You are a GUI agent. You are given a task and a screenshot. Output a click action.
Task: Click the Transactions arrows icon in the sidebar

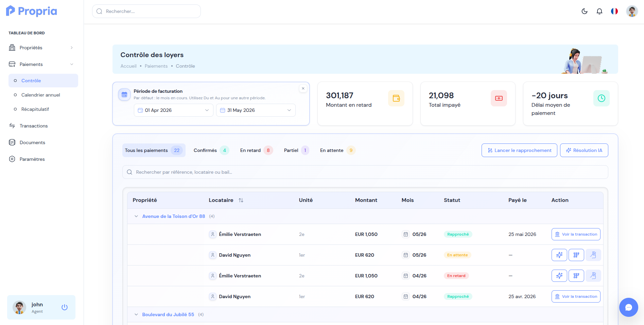tap(12, 126)
